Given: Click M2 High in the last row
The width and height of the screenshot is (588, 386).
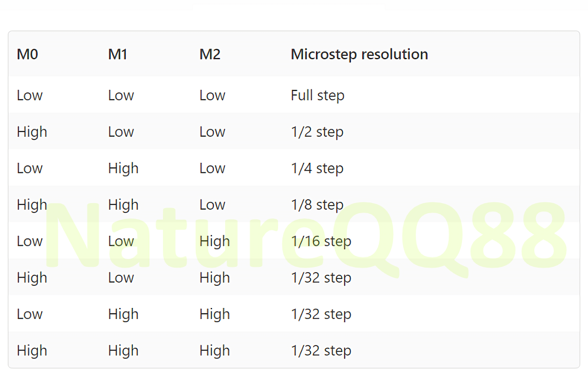Looking at the screenshot, I should tap(215, 351).
